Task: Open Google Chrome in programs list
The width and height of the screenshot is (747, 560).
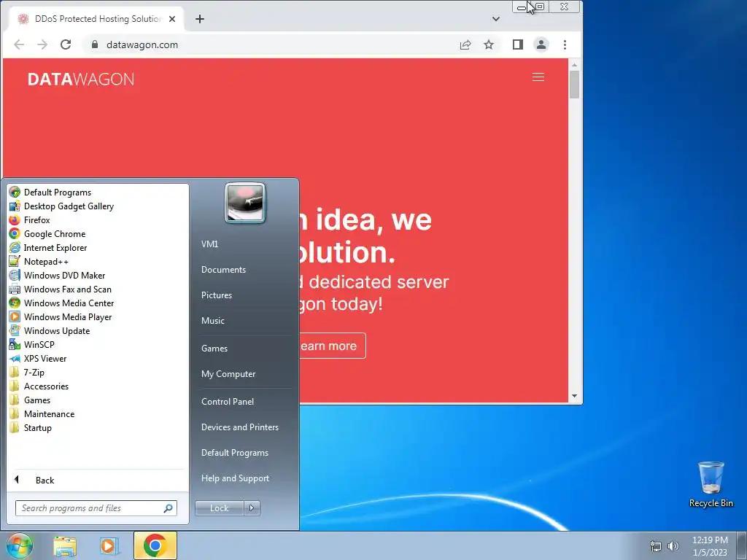Action: pos(54,234)
